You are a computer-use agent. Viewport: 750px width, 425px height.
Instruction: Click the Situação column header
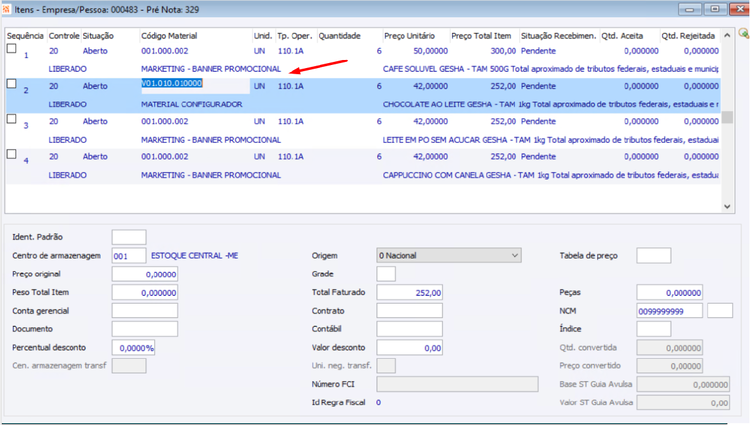[x=98, y=36]
